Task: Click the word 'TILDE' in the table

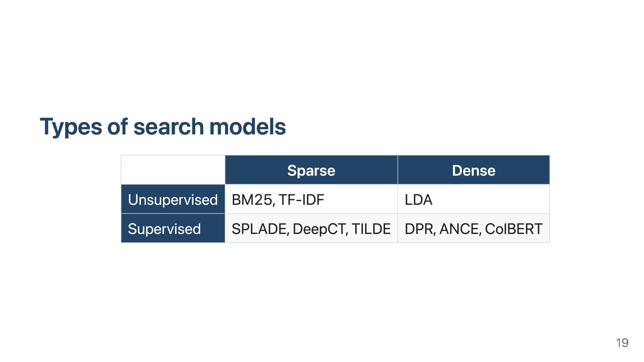Action: [371, 229]
